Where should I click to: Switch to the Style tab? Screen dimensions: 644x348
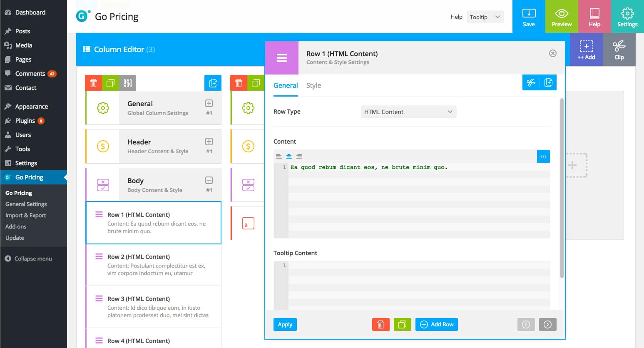click(313, 85)
